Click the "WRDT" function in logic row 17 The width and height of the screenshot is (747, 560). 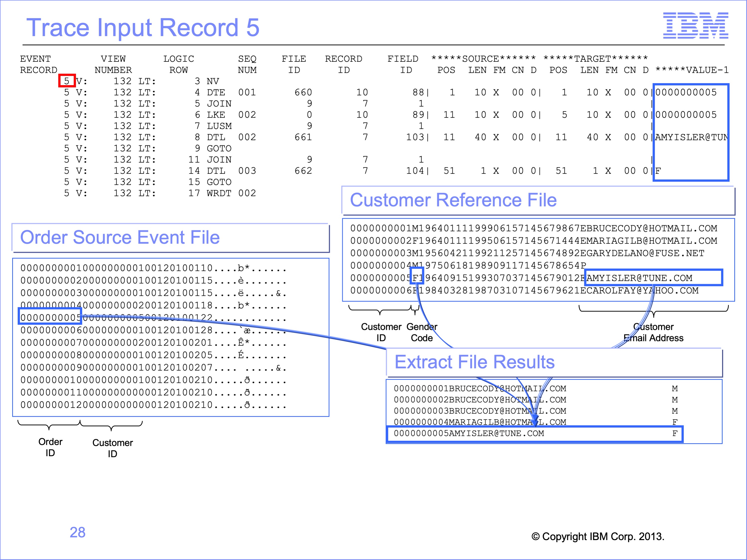[x=219, y=193]
